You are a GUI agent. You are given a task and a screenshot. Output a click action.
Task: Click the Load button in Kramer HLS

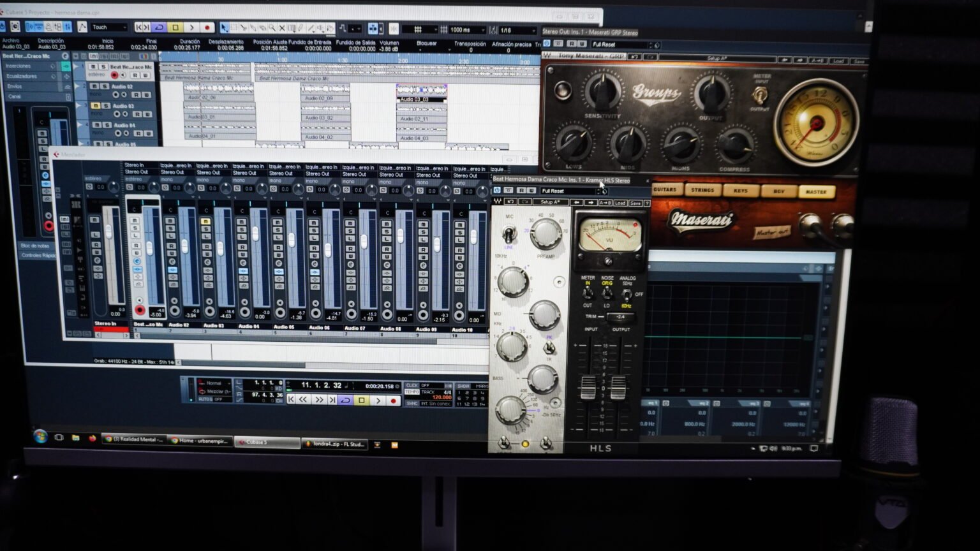click(x=620, y=203)
